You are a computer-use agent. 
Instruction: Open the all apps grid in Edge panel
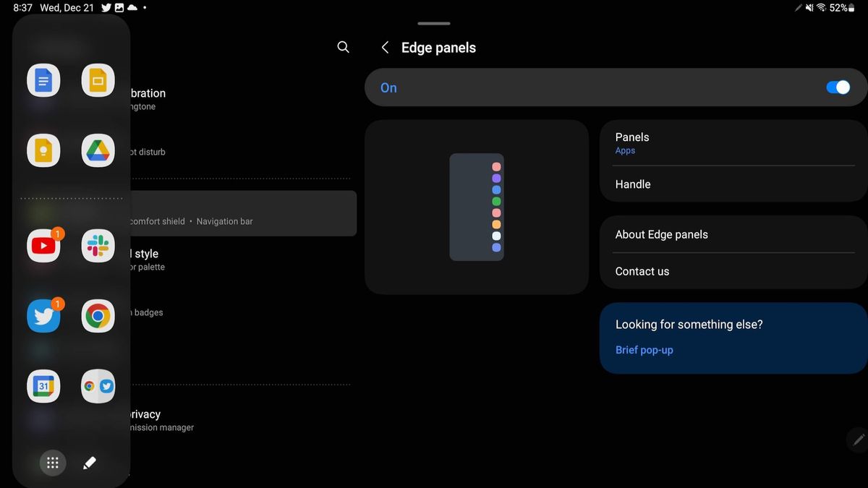click(x=52, y=463)
